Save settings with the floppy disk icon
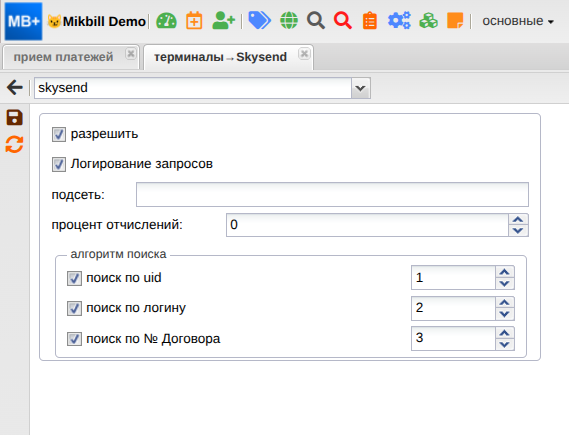The image size is (569, 435). (x=15, y=118)
